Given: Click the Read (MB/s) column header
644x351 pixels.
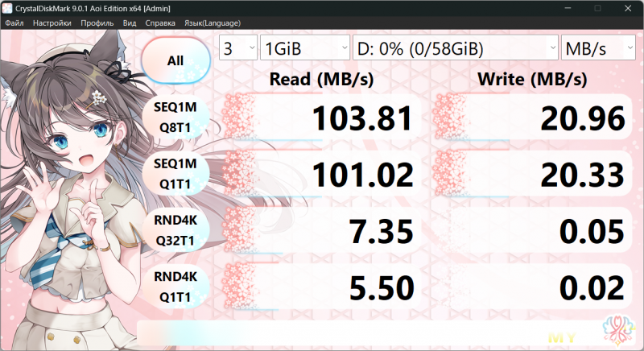Looking at the screenshot, I should pyautogui.click(x=321, y=79).
